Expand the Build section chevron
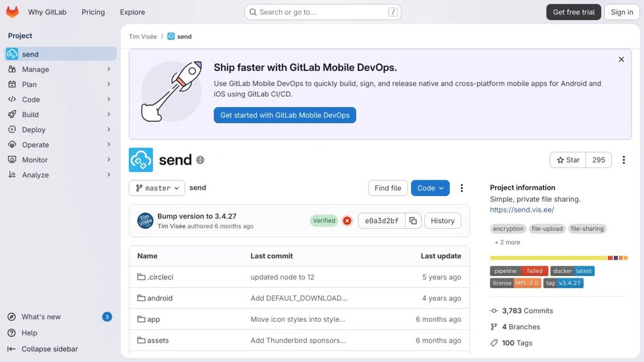644x362 pixels. (108, 114)
